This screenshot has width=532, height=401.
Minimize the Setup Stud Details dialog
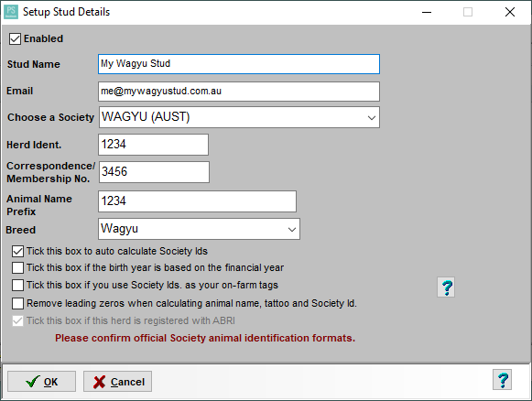427,12
